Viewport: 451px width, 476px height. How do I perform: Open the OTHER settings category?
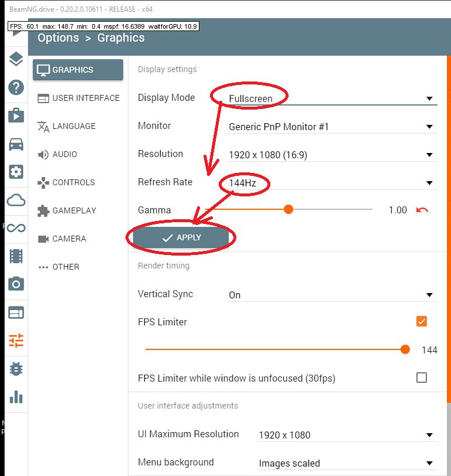78,267
